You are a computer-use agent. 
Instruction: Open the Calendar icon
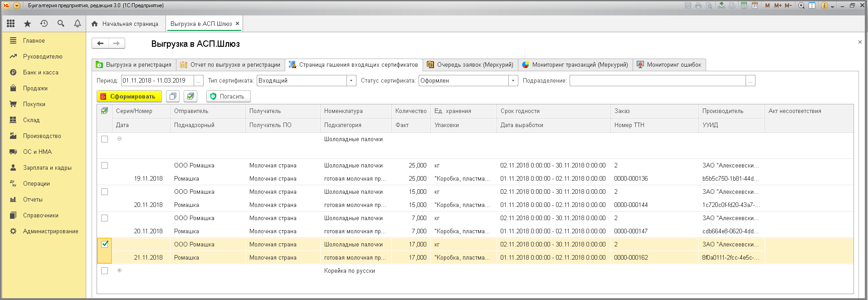pos(755,5)
